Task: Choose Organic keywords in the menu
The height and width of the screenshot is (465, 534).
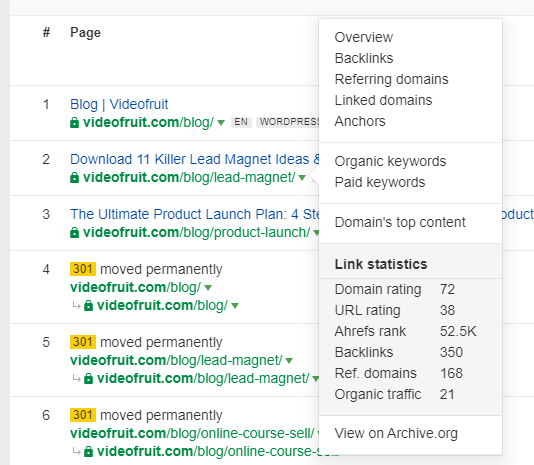Action: coord(390,161)
